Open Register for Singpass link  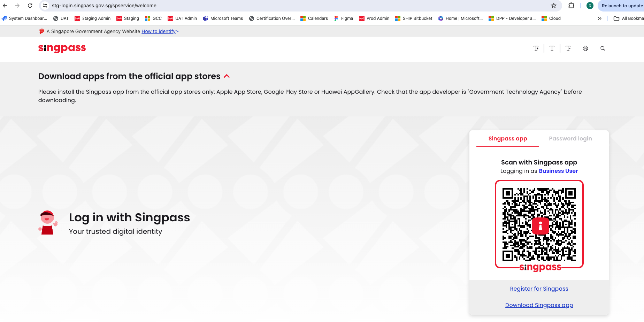[539, 289]
